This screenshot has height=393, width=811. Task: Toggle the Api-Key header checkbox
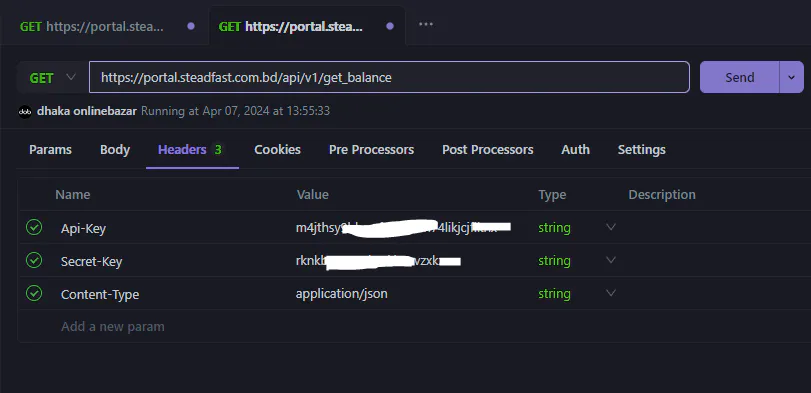tap(34, 227)
